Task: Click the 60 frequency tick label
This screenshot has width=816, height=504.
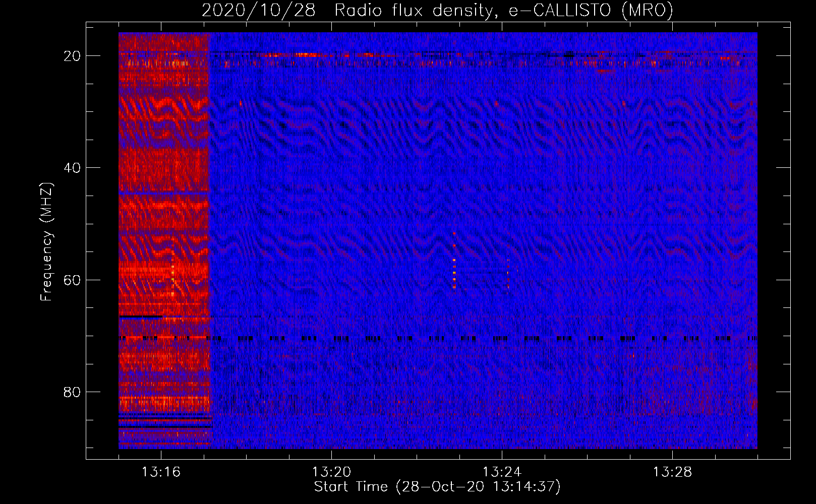Action: (x=72, y=280)
